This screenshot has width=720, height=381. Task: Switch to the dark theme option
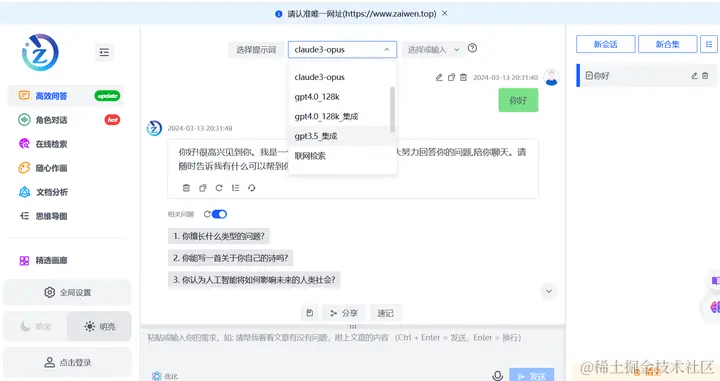(35, 326)
